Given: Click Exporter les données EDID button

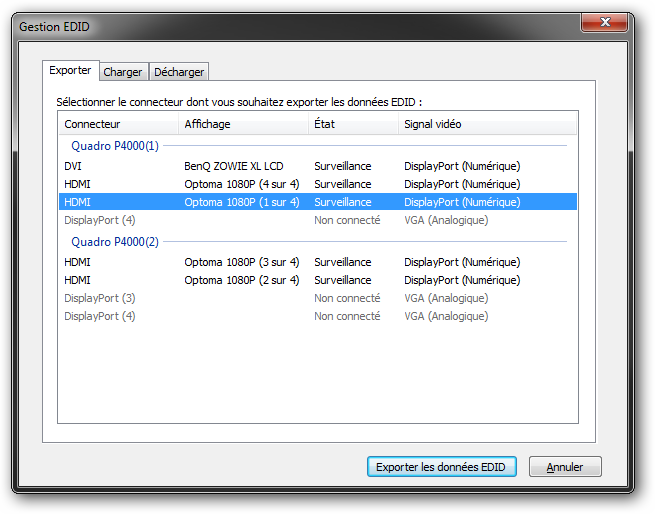Looking at the screenshot, I should click(x=441, y=467).
